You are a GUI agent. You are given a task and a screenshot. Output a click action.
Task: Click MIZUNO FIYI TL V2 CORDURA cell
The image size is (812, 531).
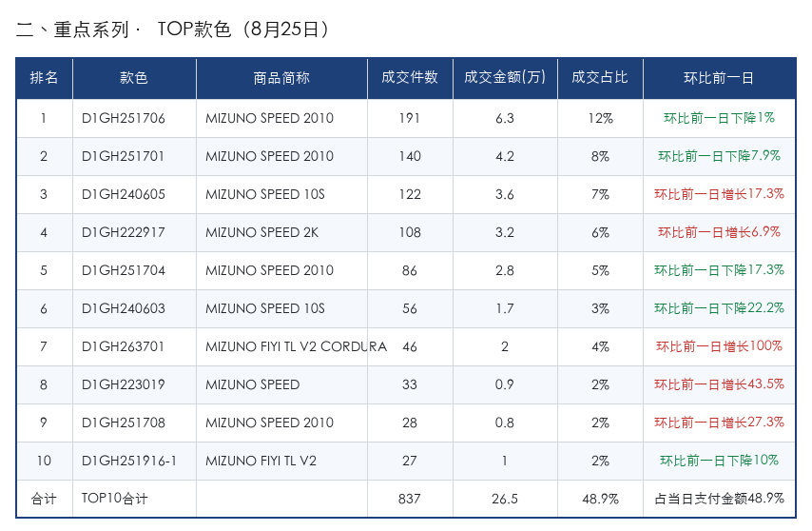click(x=281, y=346)
